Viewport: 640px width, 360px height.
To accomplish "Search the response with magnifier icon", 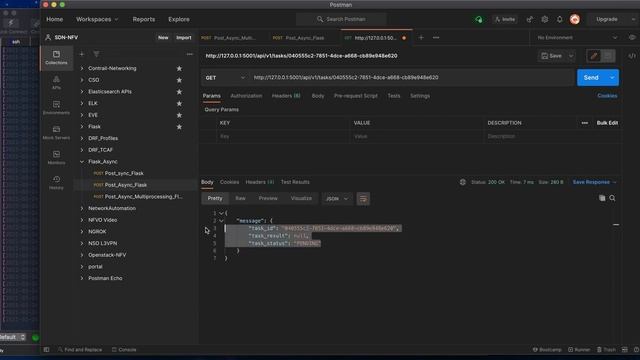I will 612,198.
